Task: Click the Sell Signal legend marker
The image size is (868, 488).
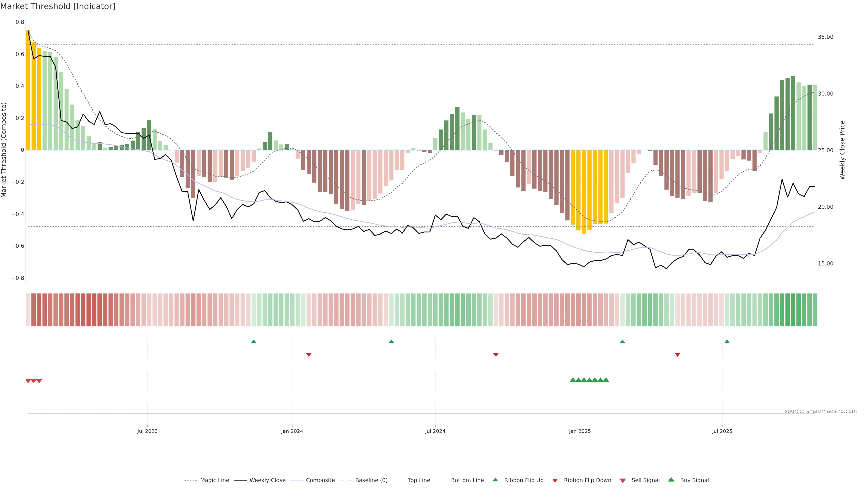Action: point(623,480)
